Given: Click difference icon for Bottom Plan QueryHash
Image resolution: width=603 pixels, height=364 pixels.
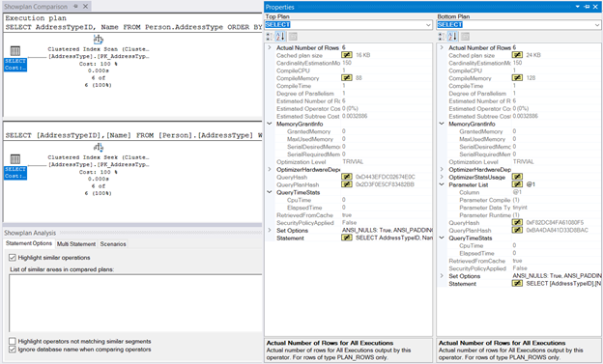Looking at the screenshot, I should pyautogui.click(x=517, y=222).
